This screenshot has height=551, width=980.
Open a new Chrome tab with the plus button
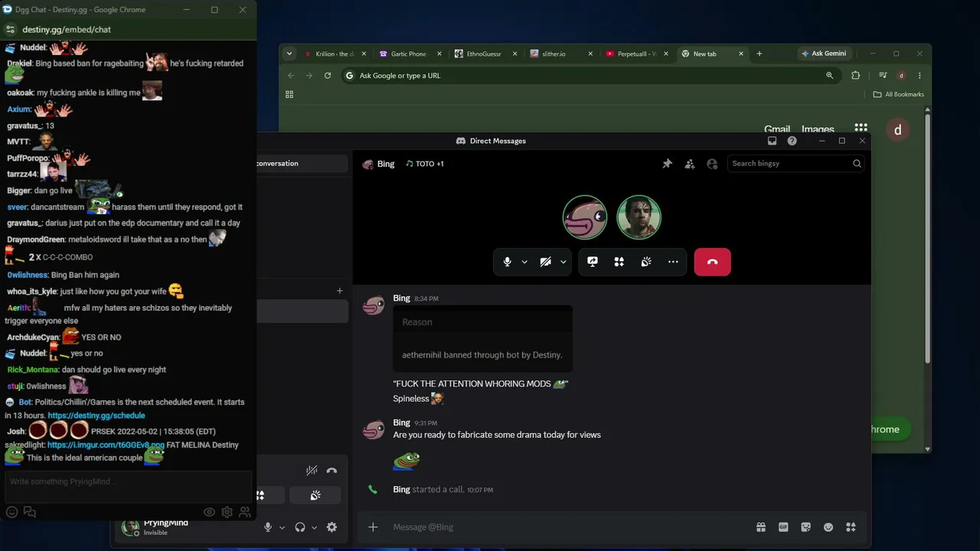pyautogui.click(x=759, y=54)
